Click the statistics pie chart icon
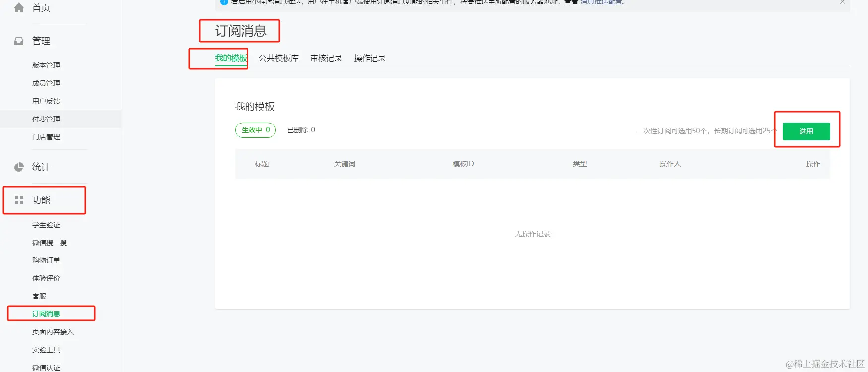Viewport: 868px width, 372px height. point(19,167)
